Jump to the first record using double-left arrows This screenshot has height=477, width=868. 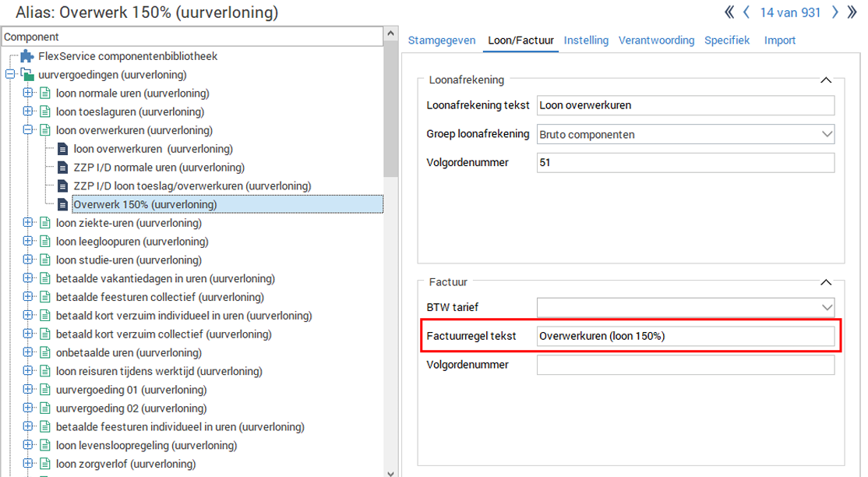click(729, 12)
